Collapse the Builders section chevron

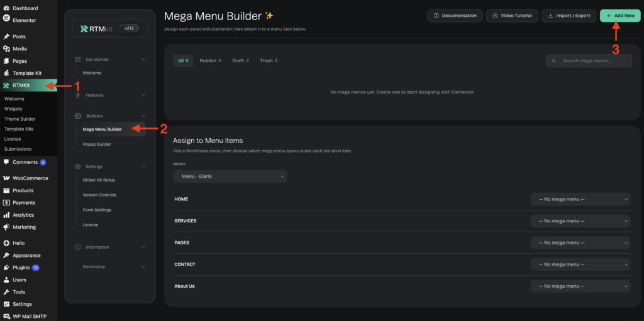click(143, 116)
